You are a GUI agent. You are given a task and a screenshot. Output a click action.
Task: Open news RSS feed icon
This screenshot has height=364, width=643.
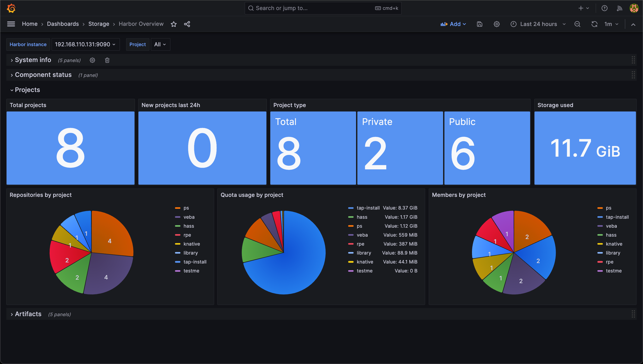(619, 8)
